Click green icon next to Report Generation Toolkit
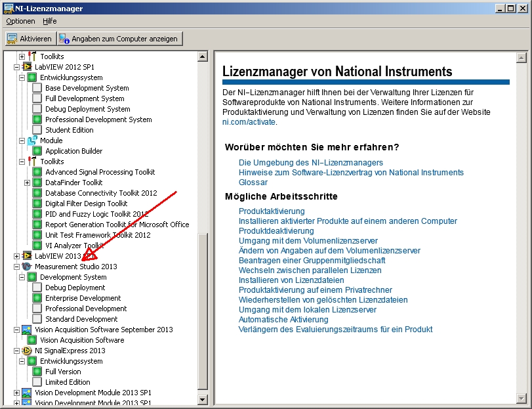Viewport: 532px width, 409px height. point(37,225)
